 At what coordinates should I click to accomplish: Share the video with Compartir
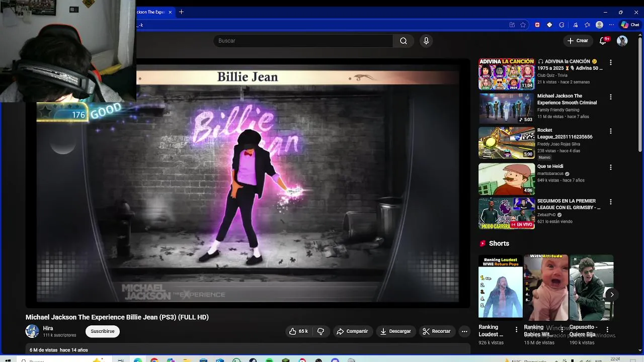point(352,331)
